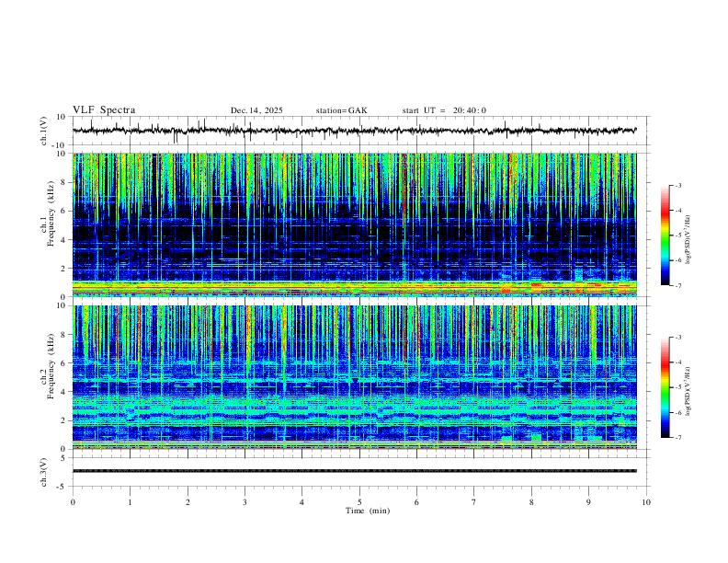Image resolution: width=728 pixels, height=563 pixels.
Task: Click the time axis tick '0'
Action: (x=73, y=502)
